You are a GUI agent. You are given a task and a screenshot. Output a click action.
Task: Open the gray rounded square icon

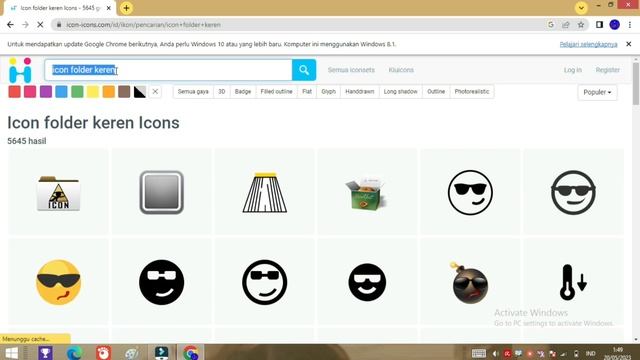tap(162, 192)
